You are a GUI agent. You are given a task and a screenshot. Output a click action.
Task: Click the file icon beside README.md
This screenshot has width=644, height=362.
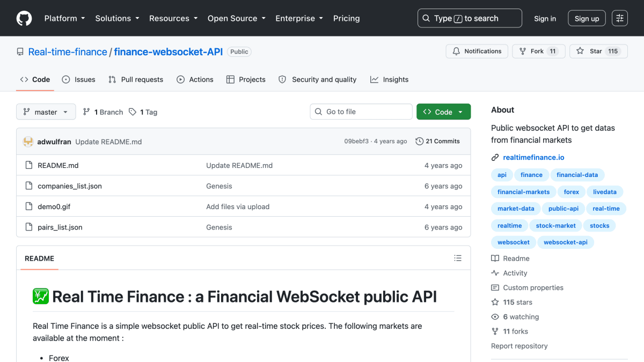(29, 165)
